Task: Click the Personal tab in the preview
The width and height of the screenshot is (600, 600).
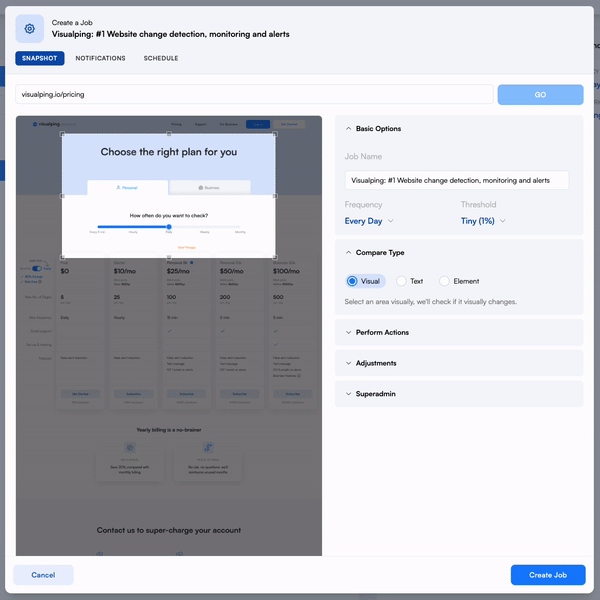Action: (x=127, y=188)
